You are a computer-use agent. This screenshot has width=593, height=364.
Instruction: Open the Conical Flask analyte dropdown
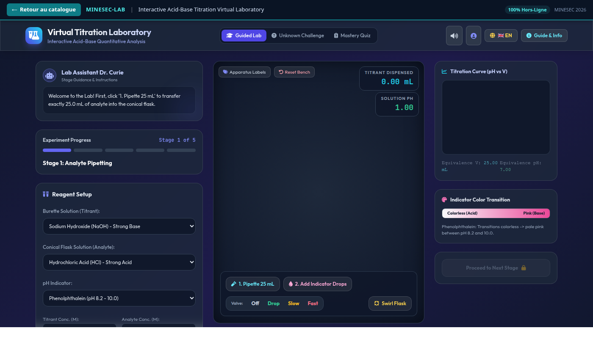tap(119, 262)
